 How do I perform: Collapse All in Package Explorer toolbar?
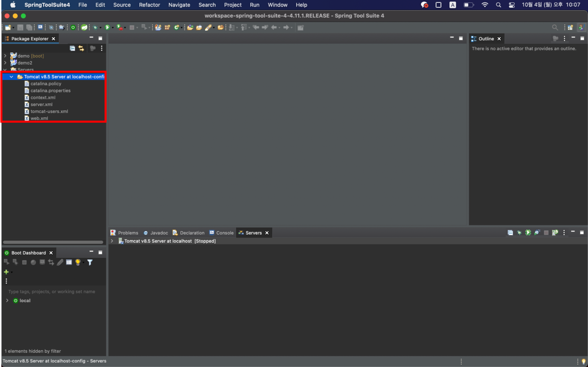pyautogui.click(x=72, y=48)
